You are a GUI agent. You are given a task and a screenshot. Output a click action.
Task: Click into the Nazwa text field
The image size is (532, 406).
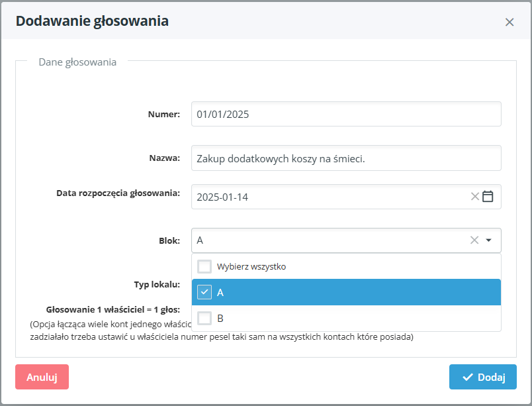tap(345, 158)
